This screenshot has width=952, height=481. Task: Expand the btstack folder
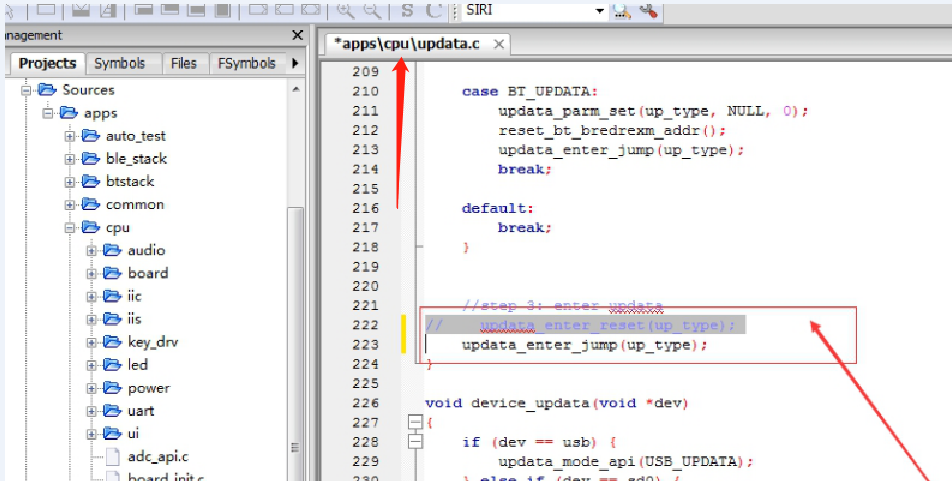69,182
